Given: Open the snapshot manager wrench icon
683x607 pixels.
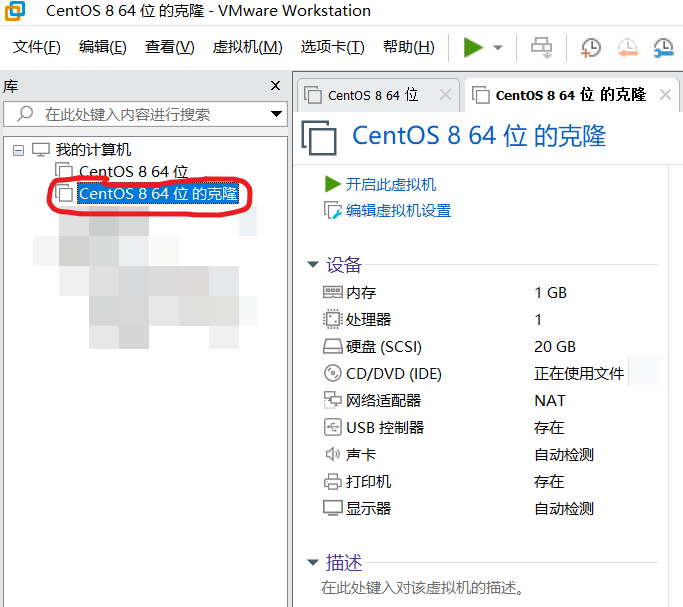Looking at the screenshot, I should coord(663,47).
